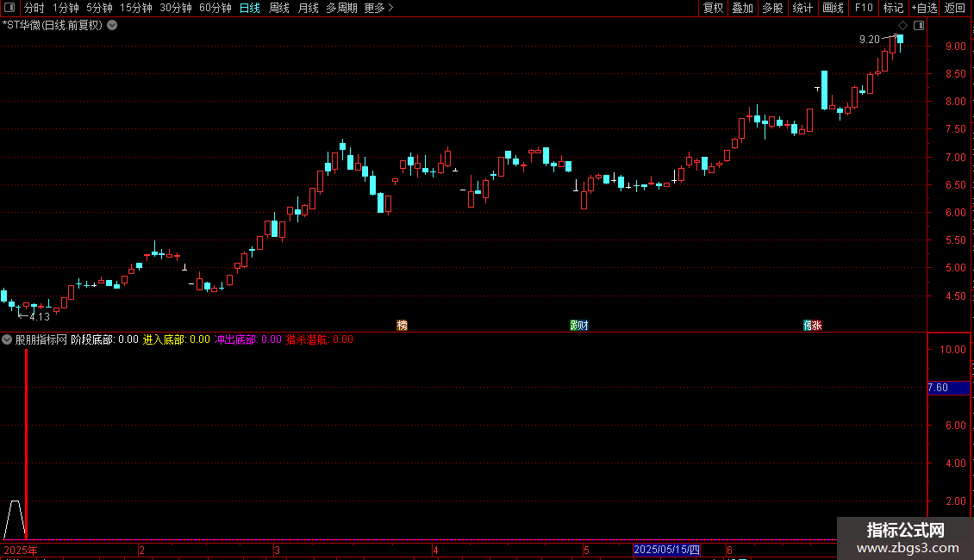Image resolution: width=974 pixels, height=560 pixels.
Task: Switch to 月线 monthly chart
Action: pos(308,8)
